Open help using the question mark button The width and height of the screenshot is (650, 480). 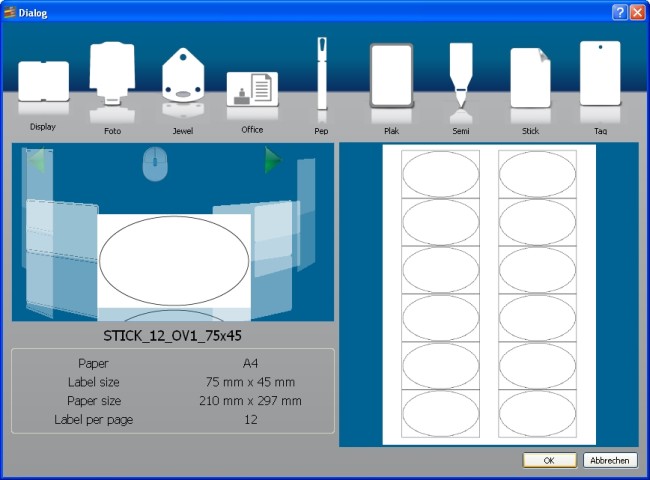620,12
